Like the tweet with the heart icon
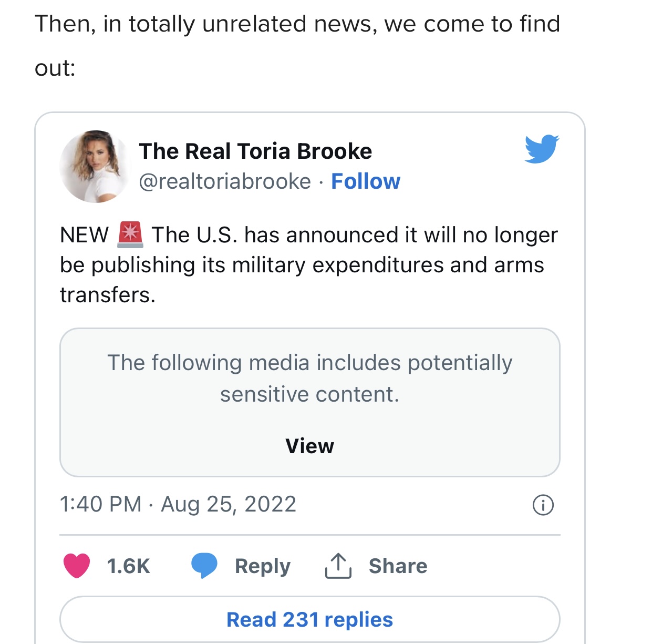652x644 pixels. [77, 566]
